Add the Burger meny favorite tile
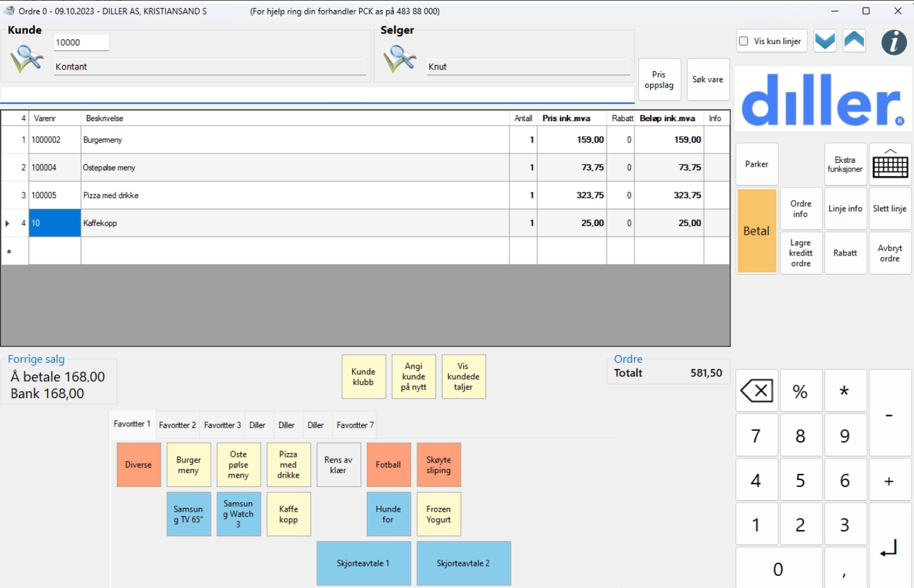 click(188, 465)
